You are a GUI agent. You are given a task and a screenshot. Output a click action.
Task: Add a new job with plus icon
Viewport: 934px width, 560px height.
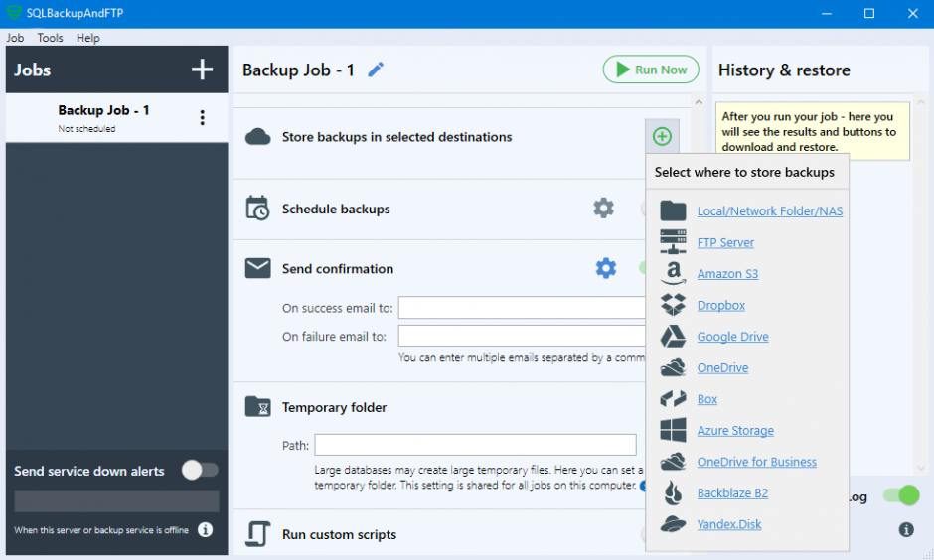pyautogui.click(x=202, y=70)
